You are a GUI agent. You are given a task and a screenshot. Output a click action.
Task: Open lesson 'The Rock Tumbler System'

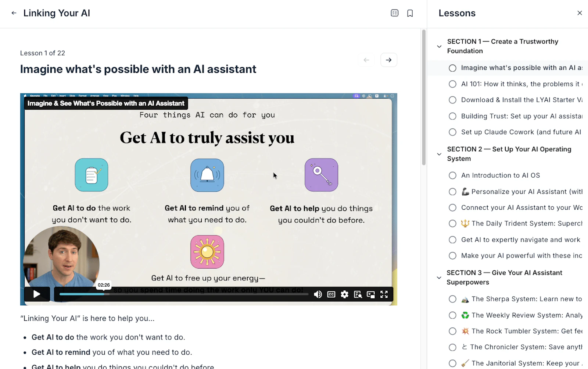(x=521, y=331)
